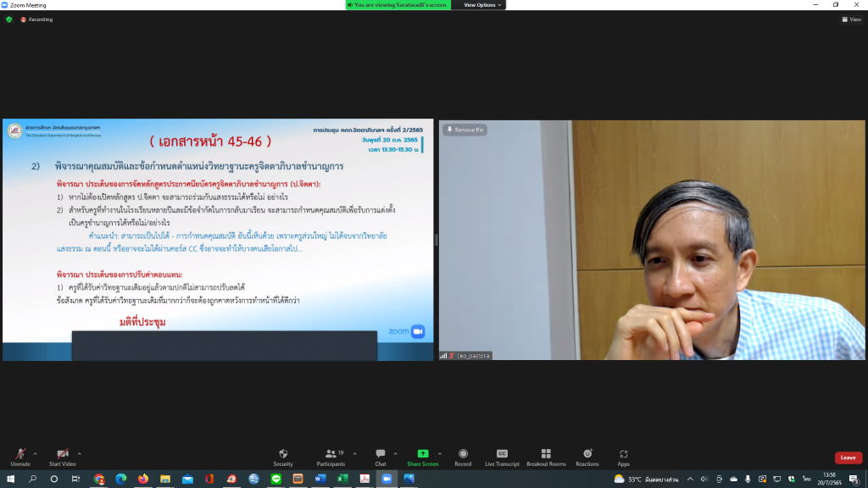
Task: Open Breakout Rooms
Action: [x=546, y=457]
